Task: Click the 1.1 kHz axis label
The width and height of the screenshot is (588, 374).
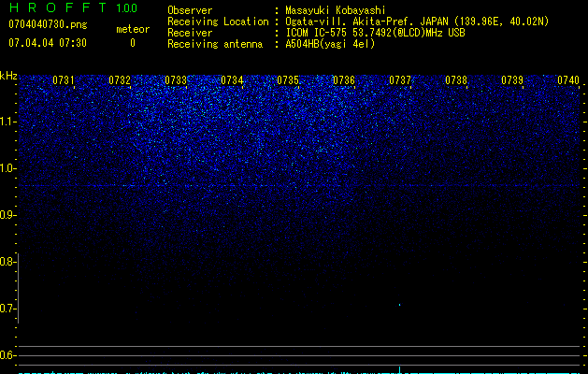Action: click(7, 122)
